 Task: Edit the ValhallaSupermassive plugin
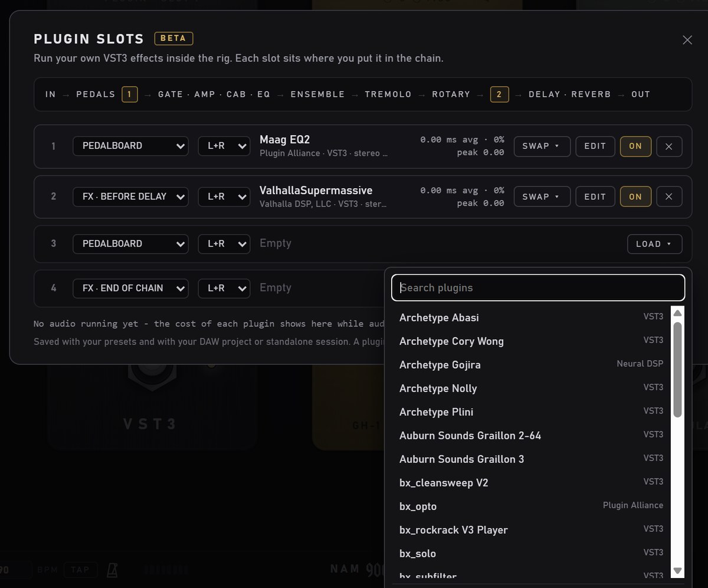[x=595, y=197]
